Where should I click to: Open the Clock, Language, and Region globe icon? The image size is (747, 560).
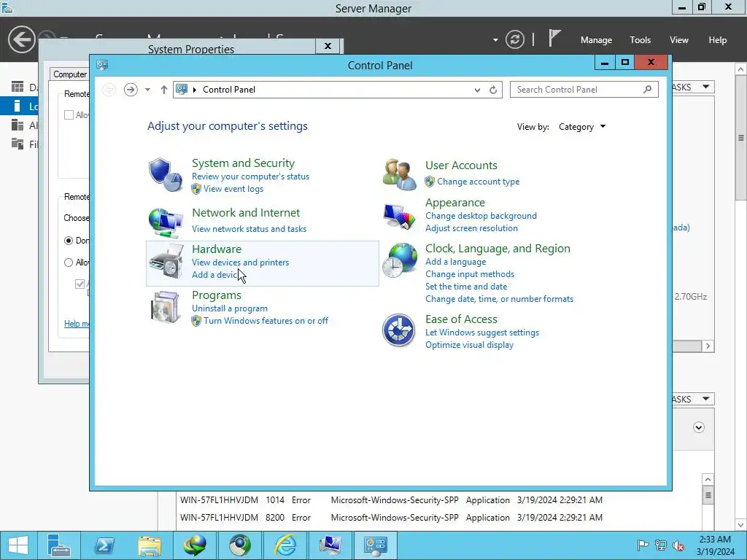tap(399, 260)
